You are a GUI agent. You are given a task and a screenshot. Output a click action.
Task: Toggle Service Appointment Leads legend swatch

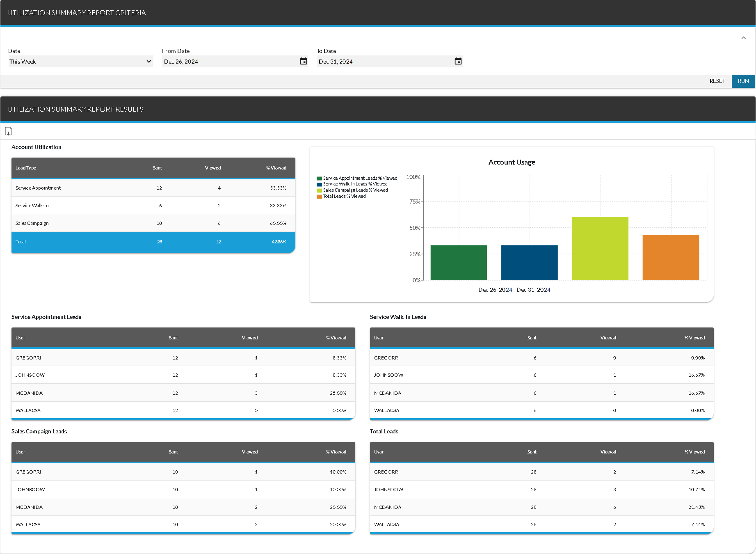(319, 179)
